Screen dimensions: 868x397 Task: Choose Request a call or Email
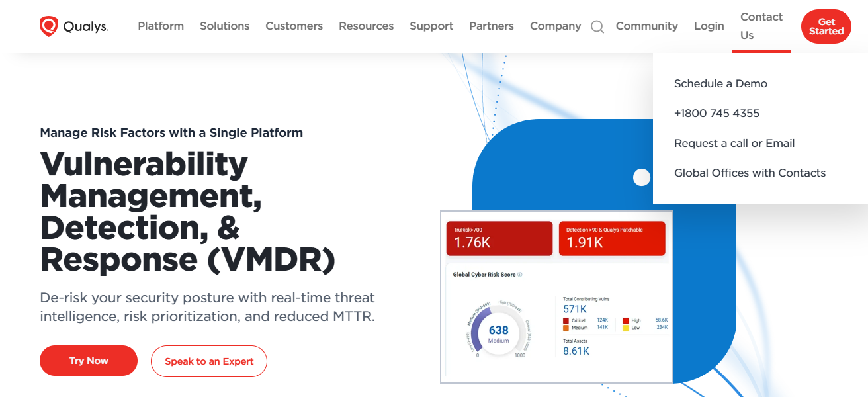click(x=734, y=143)
